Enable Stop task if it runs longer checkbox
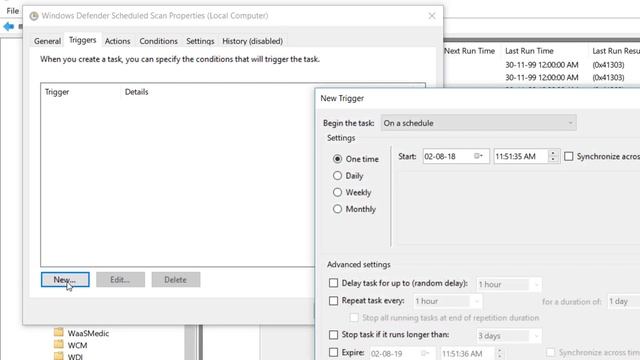Screen dimensions: 640x360 coord(333,335)
